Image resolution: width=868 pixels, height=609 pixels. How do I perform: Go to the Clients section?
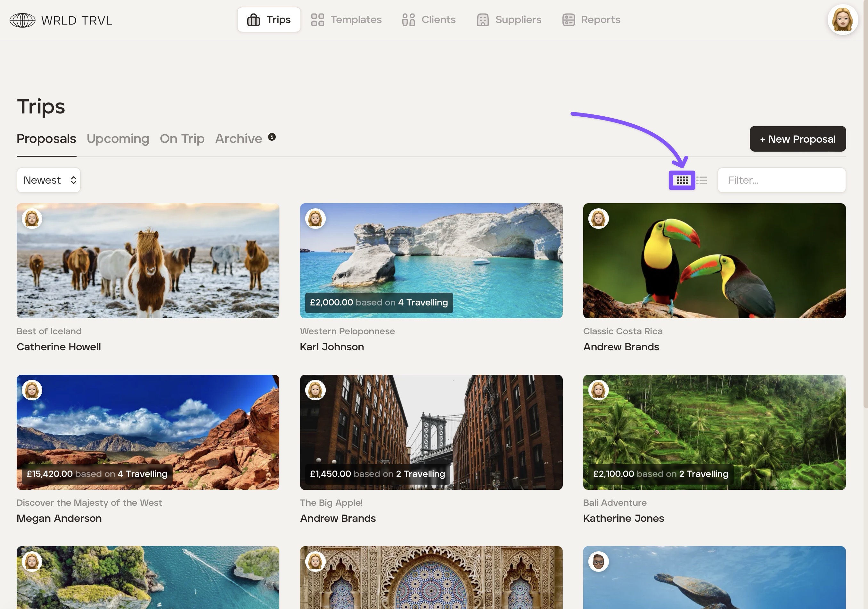pyautogui.click(x=429, y=20)
